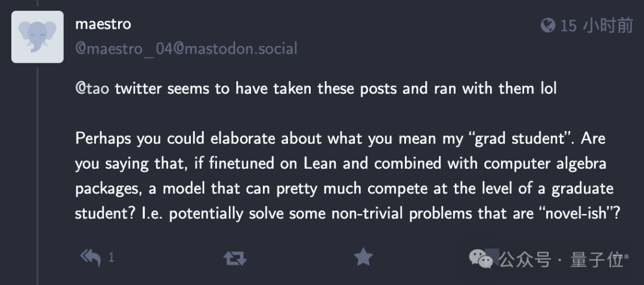Open the post via "15 小时前" timestamp
644x285 pixels.
(x=596, y=25)
